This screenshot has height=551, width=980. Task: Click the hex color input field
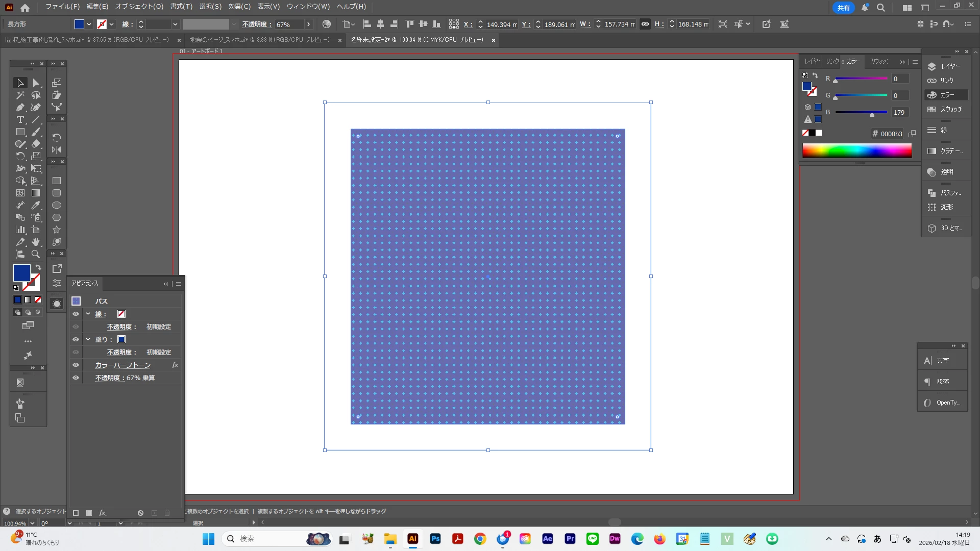pos(891,134)
